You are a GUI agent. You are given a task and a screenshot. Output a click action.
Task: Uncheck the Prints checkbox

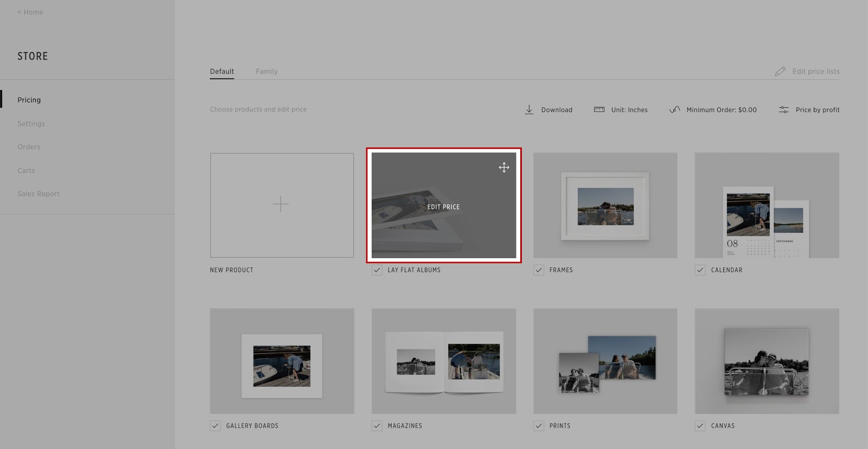point(539,426)
